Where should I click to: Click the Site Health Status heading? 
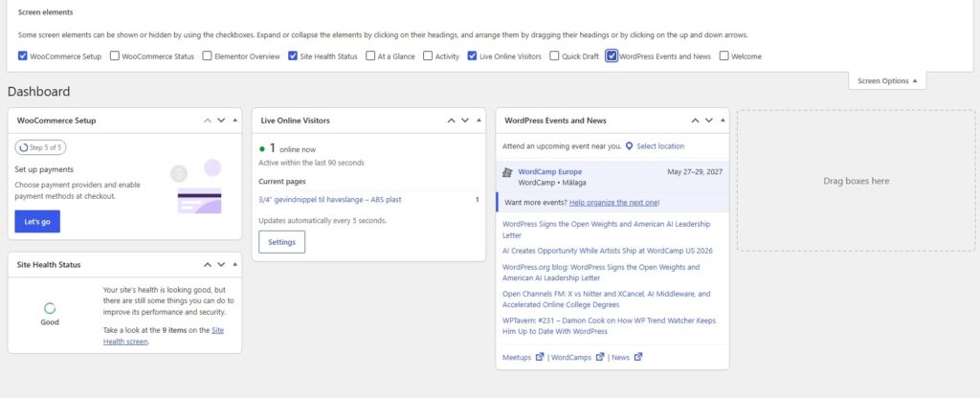(x=49, y=265)
